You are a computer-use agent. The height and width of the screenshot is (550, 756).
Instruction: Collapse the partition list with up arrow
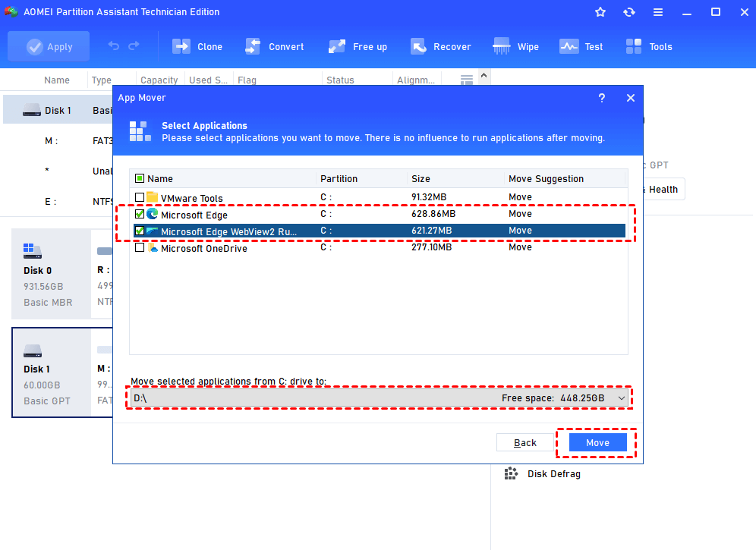click(x=484, y=76)
